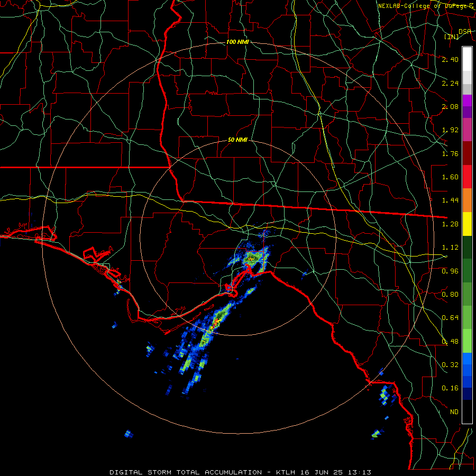Pick the dark red legend swatch
The height and width of the screenshot is (476, 476).
coord(467,153)
